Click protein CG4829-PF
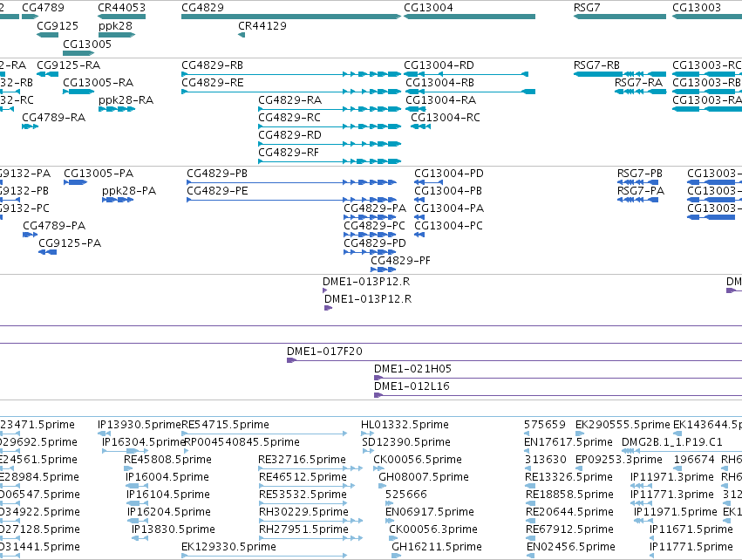This screenshot has width=742, height=560. coord(400,262)
